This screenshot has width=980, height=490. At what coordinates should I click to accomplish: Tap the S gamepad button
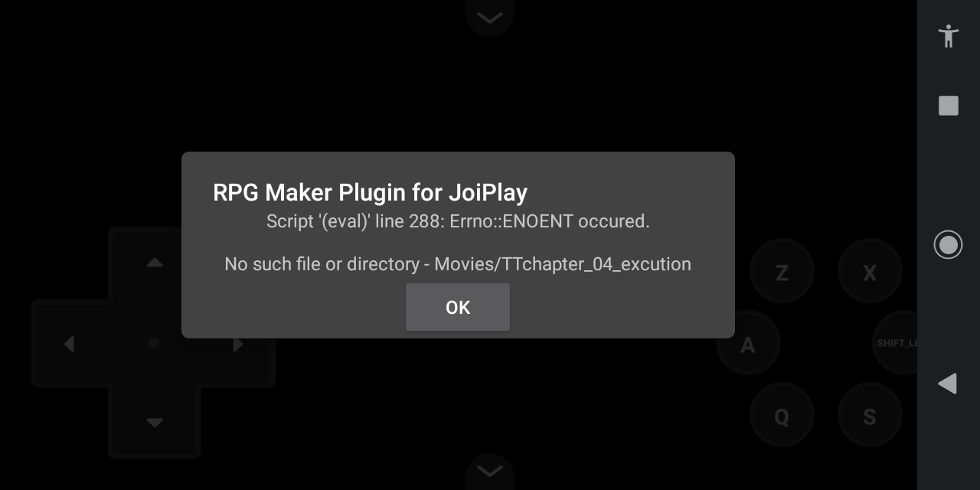pos(870,416)
